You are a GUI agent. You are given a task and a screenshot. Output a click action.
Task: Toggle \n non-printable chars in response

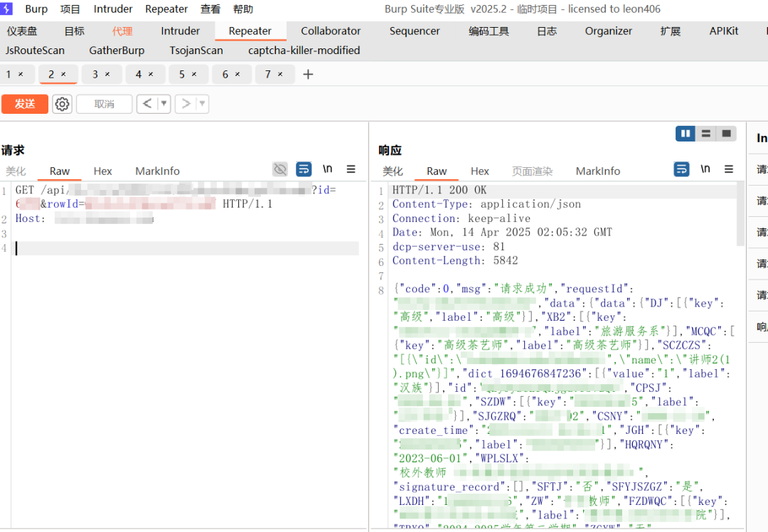705,169
